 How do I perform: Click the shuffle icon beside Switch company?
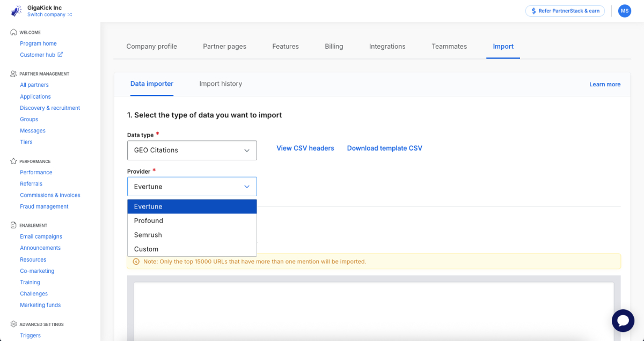pos(70,15)
